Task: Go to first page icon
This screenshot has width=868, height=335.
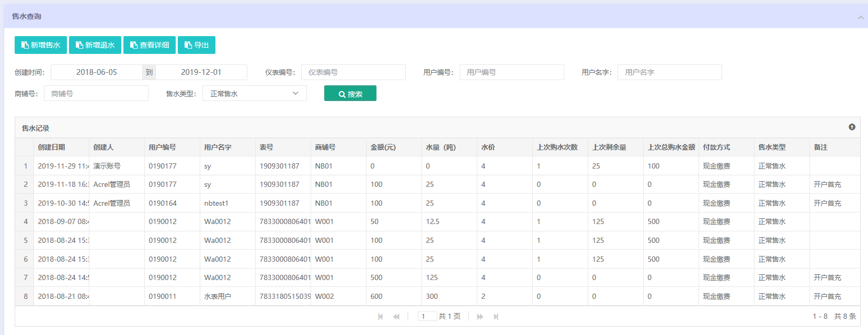Action: (x=380, y=317)
